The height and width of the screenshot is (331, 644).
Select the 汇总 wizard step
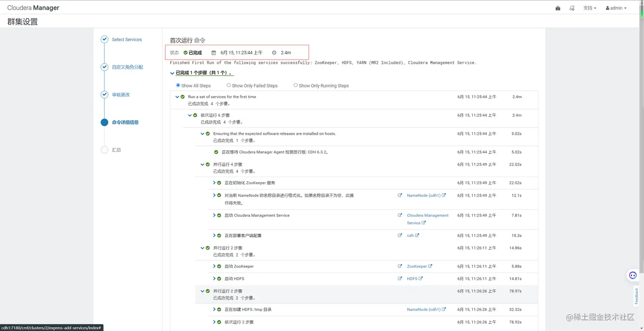click(116, 150)
